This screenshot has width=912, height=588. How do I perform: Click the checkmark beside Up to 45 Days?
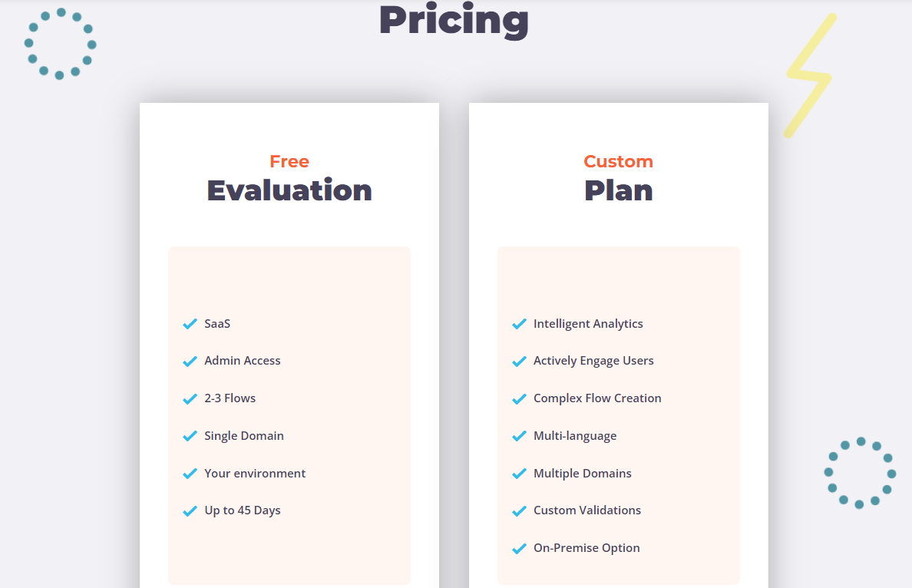pyautogui.click(x=190, y=511)
